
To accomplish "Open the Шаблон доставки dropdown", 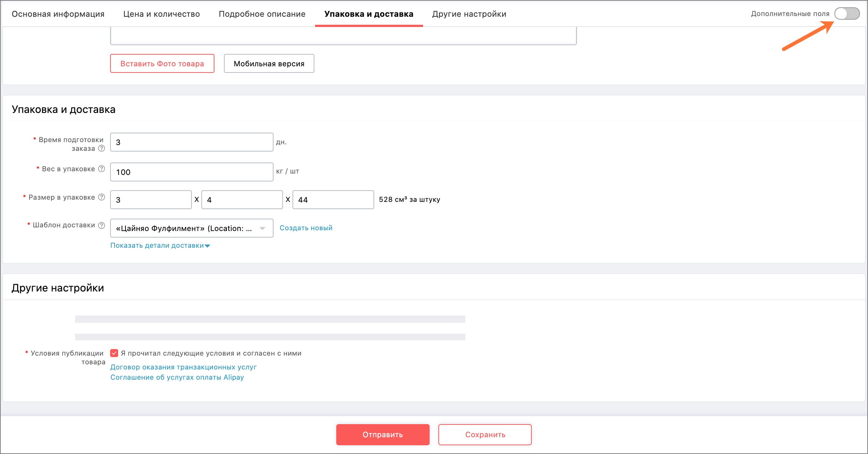I will click(x=191, y=228).
